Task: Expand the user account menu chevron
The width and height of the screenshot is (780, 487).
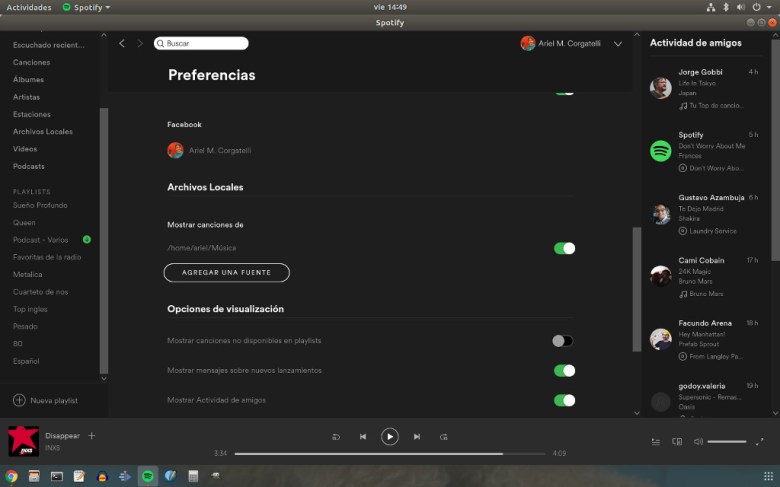Action: (618, 44)
